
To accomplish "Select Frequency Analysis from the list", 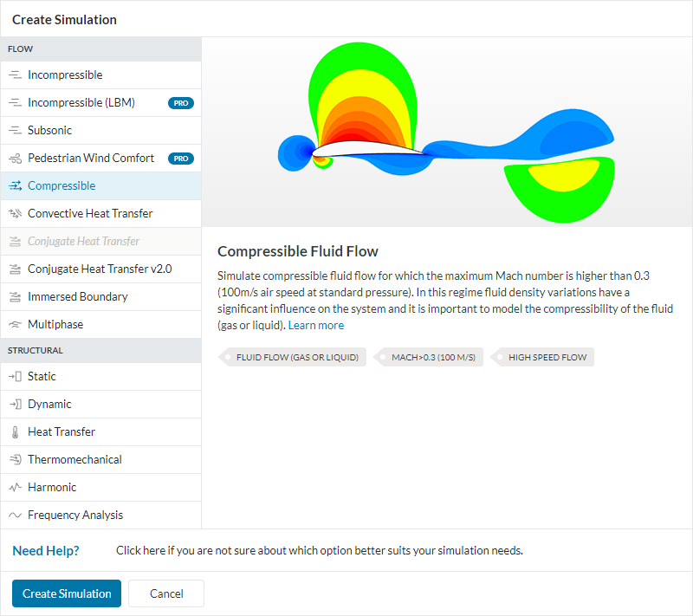I will 75,515.
